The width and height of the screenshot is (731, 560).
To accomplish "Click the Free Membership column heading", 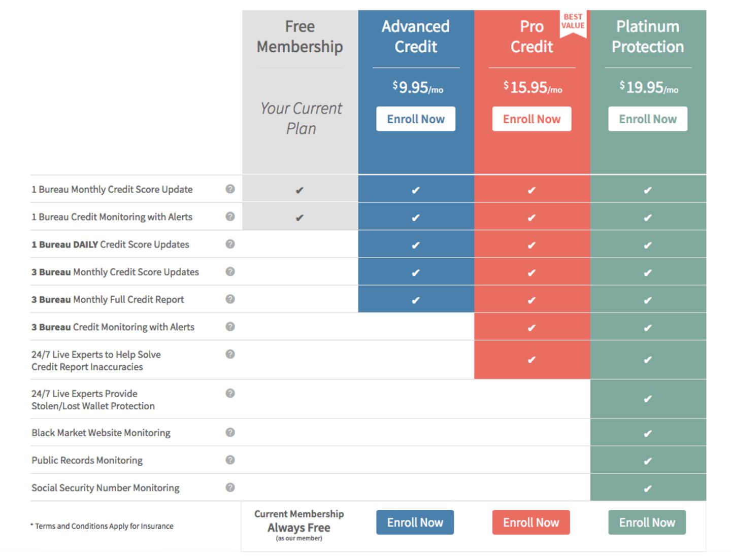I will click(x=300, y=37).
